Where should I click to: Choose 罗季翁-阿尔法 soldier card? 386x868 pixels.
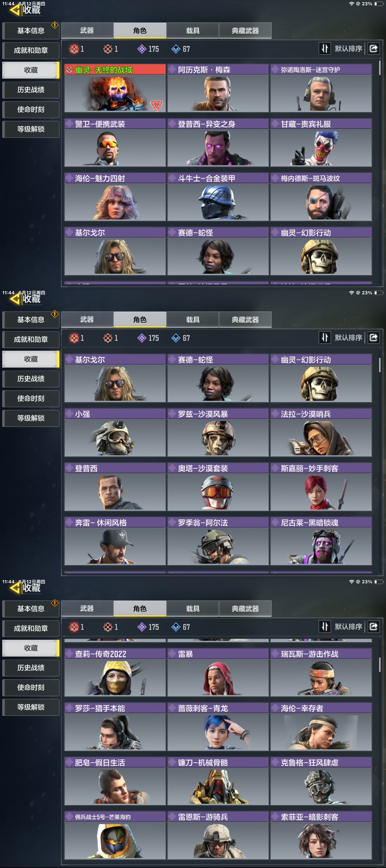[218, 541]
